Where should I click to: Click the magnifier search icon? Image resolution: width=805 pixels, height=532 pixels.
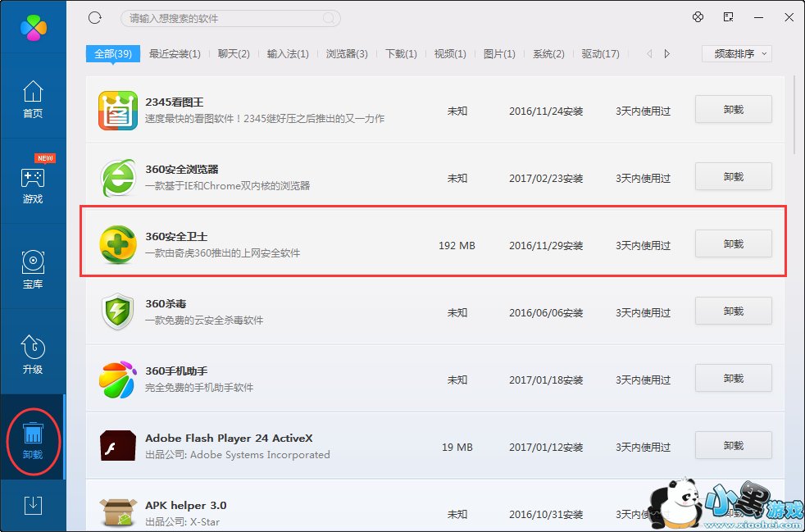329,19
